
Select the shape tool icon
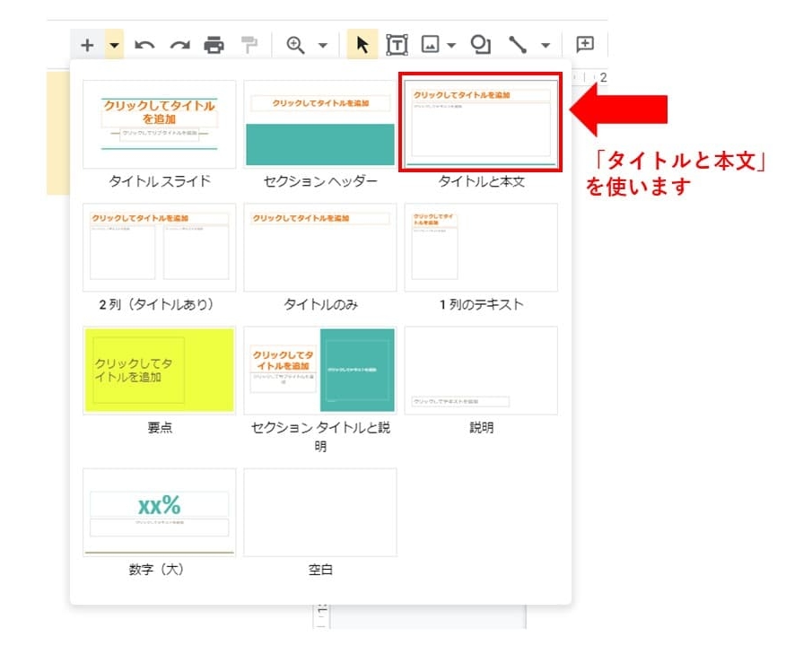click(x=481, y=45)
